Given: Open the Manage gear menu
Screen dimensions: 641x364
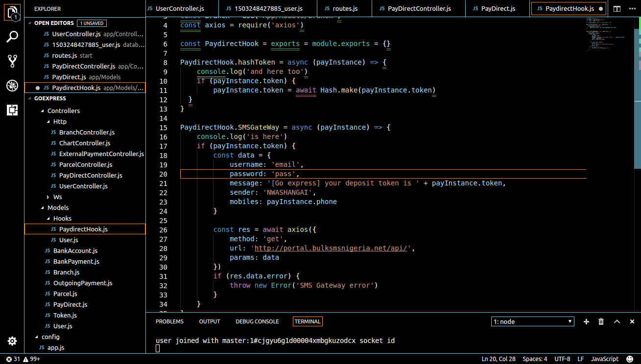Looking at the screenshot, I should coord(12,341).
